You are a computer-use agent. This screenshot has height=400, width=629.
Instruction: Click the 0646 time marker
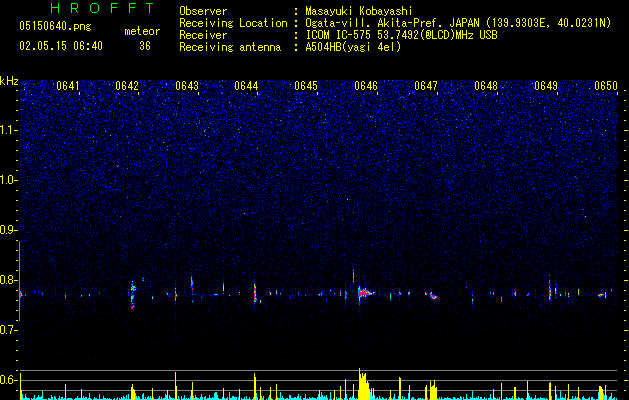366,86
